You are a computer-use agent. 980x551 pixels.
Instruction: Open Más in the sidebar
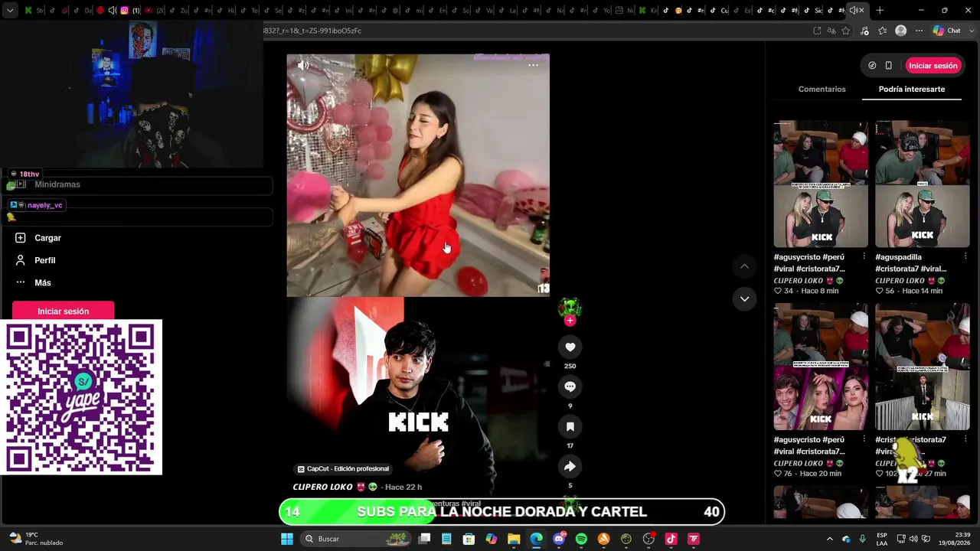tap(43, 282)
